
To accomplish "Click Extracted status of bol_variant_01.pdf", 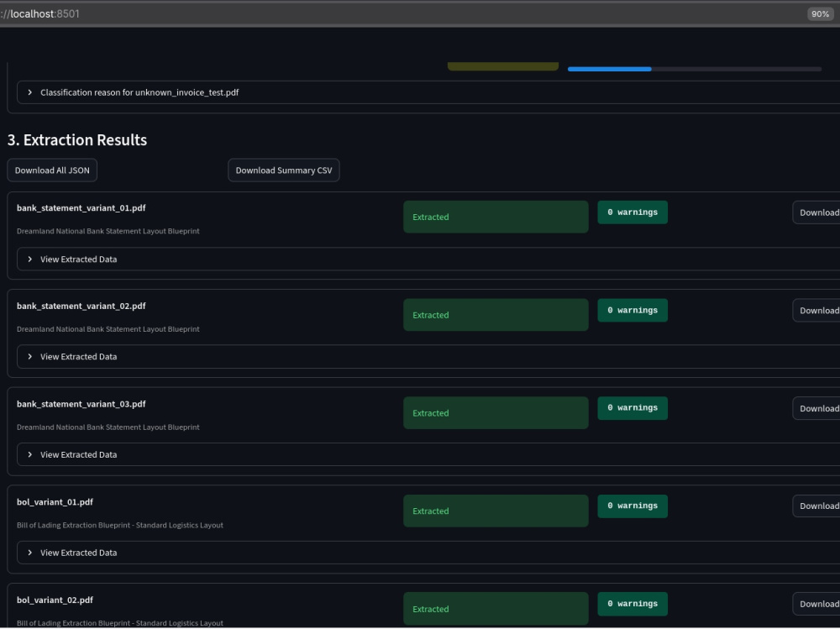I will coord(496,511).
